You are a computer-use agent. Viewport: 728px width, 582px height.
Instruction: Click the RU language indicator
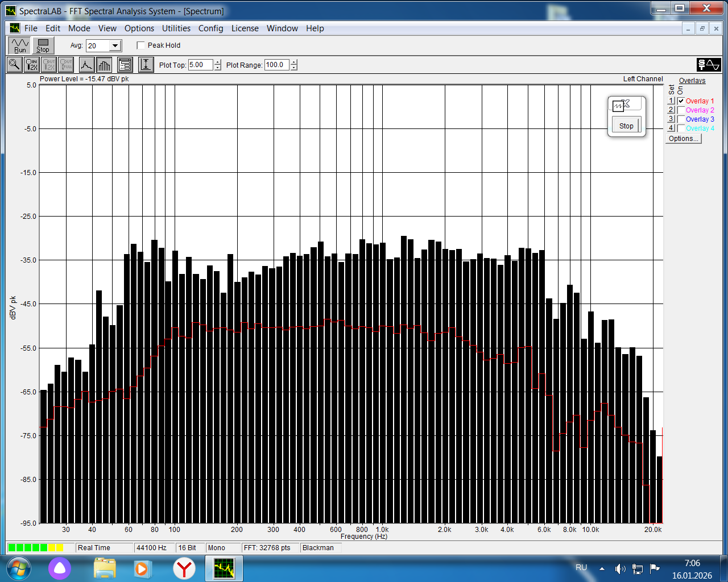[x=581, y=568]
